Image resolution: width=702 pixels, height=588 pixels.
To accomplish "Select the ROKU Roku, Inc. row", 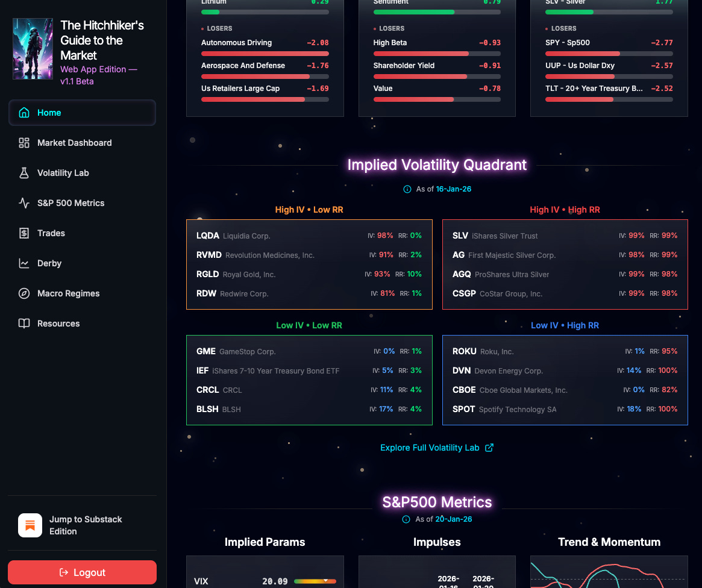I will [565, 351].
